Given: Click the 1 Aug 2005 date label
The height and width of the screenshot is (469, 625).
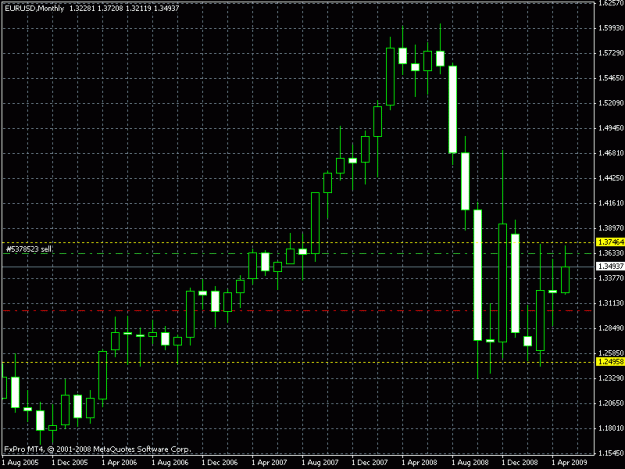Looking at the screenshot, I should click(x=20, y=463).
